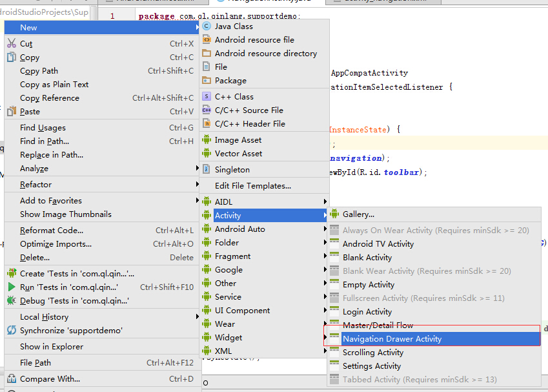This screenshot has height=392, width=548.
Task: Select Copy as Plain Text
Action: coord(102,84)
